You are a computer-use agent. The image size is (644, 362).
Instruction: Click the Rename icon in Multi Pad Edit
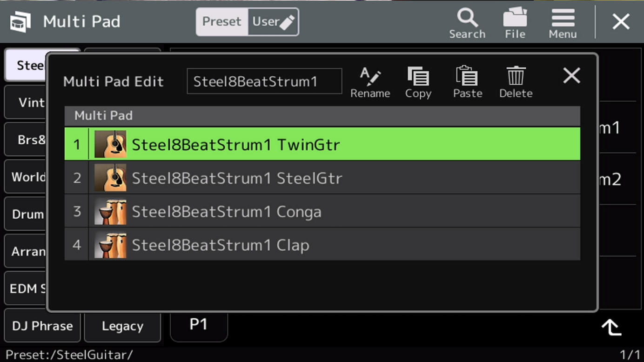[370, 82]
